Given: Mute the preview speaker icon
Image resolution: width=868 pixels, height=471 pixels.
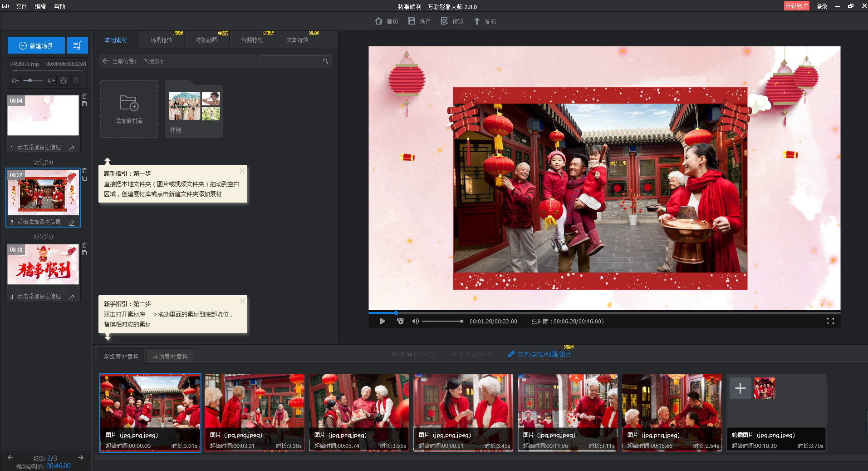Looking at the screenshot, I should click(415, 321).
